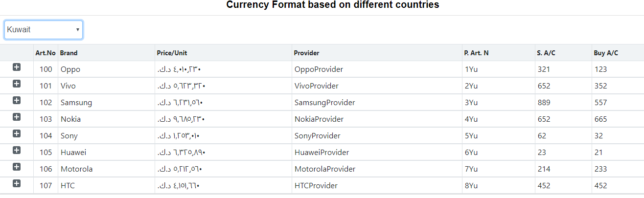The image size is (644, 198).
Task: Expand the Samsung row plus icon
Action: (17, 100)
